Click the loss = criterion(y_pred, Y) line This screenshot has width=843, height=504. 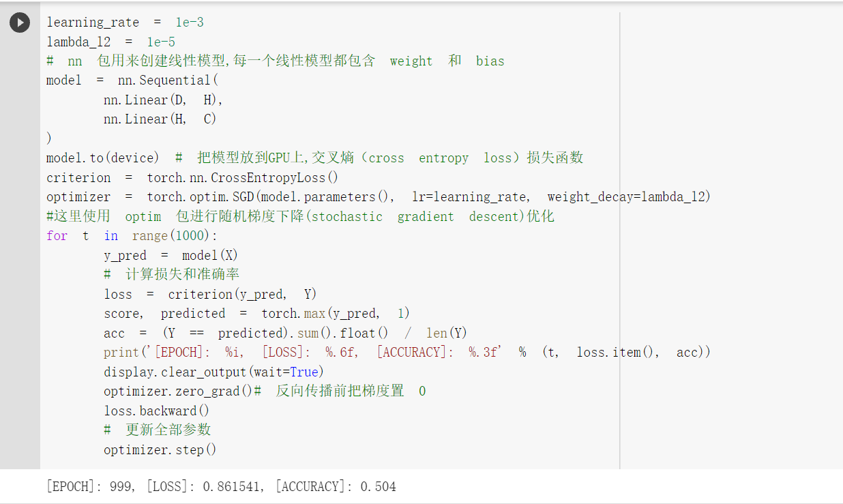pos(211,295)
